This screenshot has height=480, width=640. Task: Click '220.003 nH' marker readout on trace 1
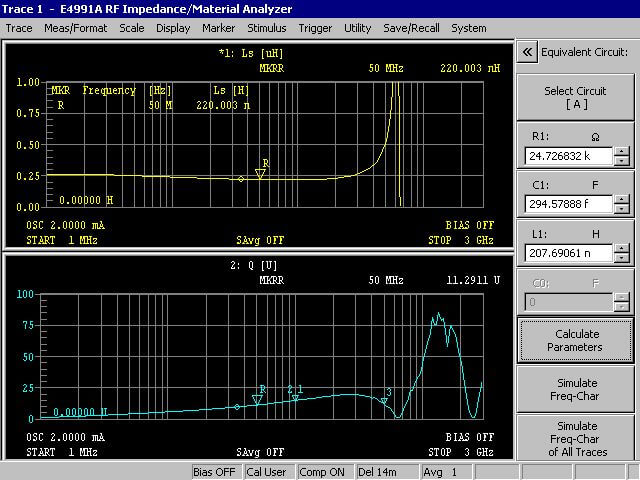470,68
